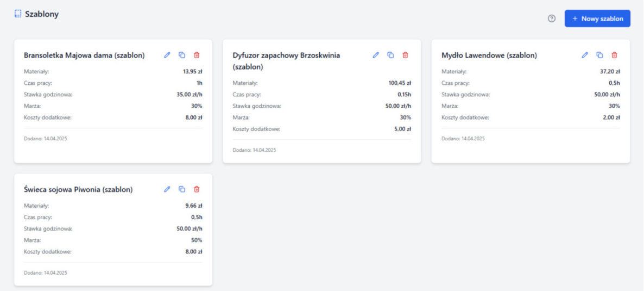
Task: Click the Świeca sojowa Piwonia card title
Action: (78, 190)
